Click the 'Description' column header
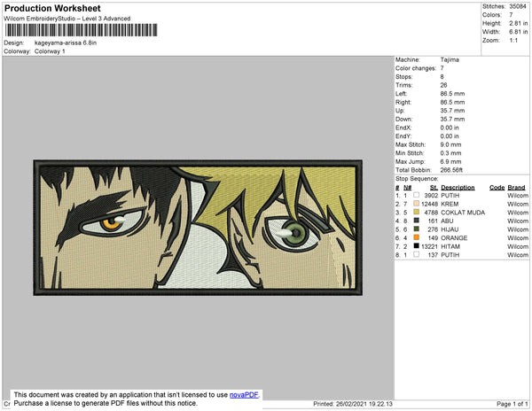Screen dimensions: 532x411 (458, 188)
